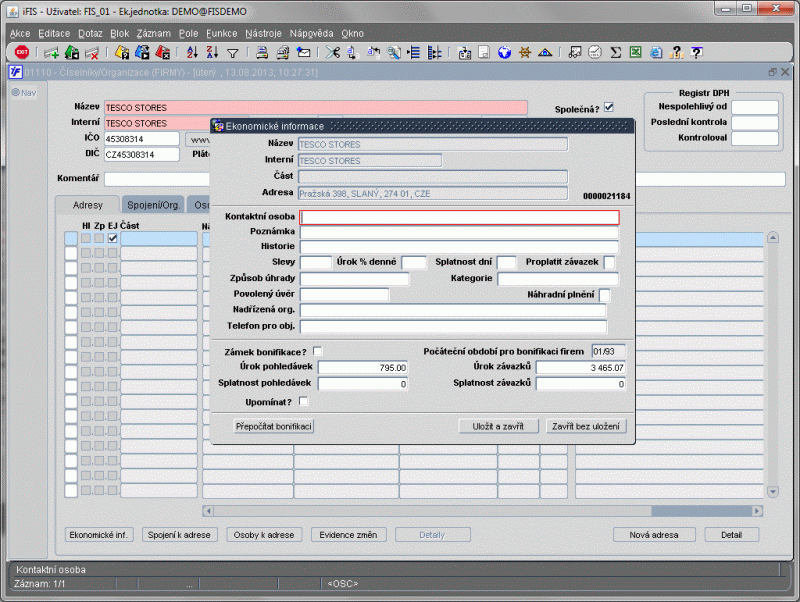800x602 pixels.
Task: Click the globe icon in toolbar
Action: pyautogui.click(x=504, y=52)
